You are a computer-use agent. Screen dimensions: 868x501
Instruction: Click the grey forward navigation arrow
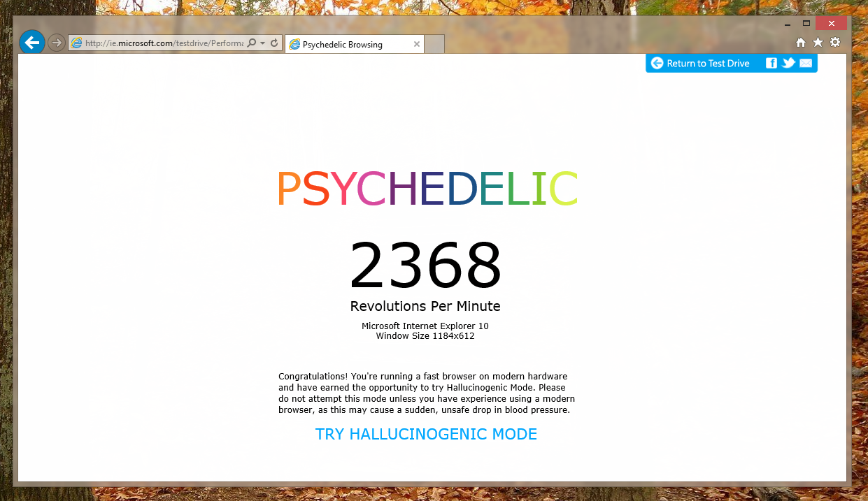pyautogui.click(x=57, y=43)
